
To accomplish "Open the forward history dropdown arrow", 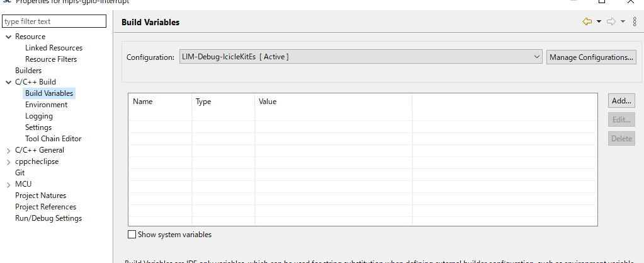I will 623,21.
